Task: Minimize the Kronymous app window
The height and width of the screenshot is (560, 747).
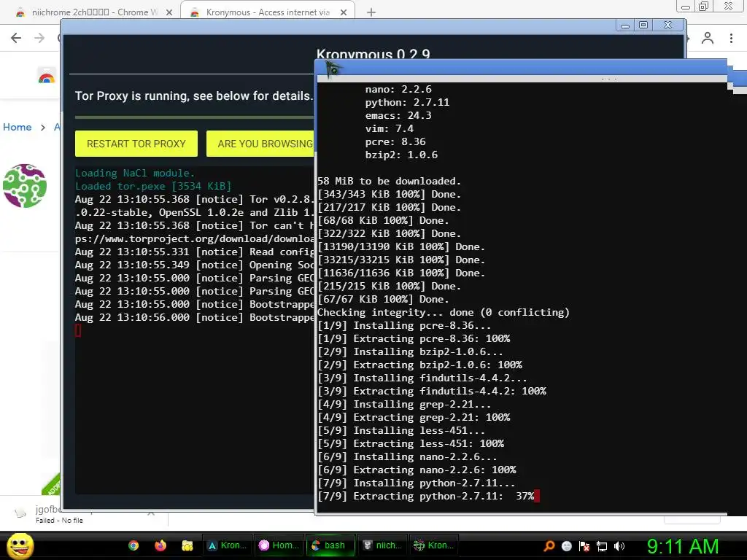Action: tap(625, 26)
